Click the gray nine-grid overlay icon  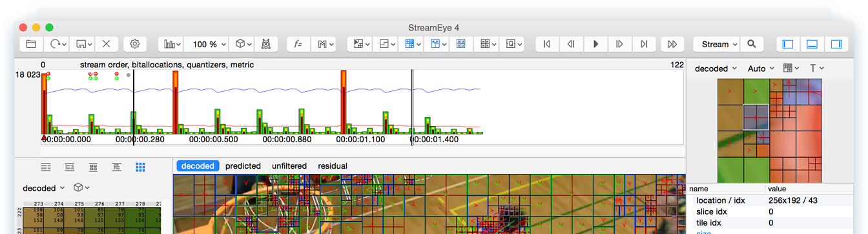pos(486,44)
